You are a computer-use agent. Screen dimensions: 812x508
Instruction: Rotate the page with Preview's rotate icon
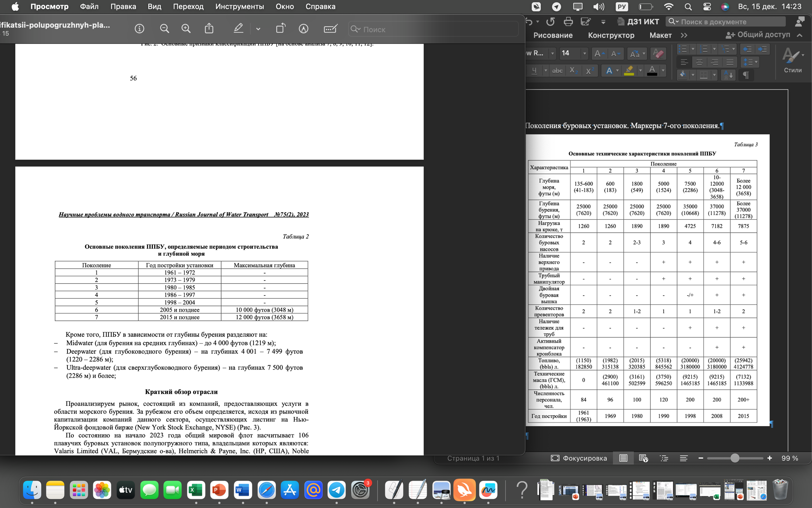(281, 28)
